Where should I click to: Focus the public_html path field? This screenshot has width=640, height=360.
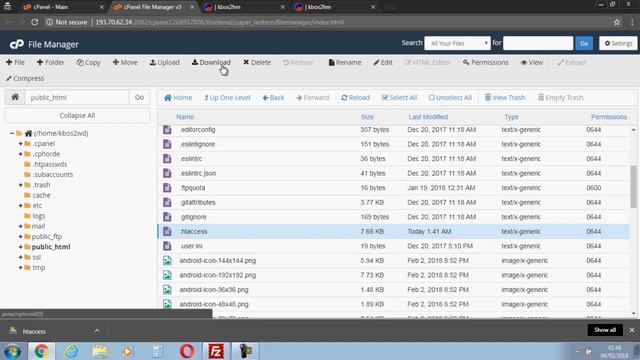77,97
